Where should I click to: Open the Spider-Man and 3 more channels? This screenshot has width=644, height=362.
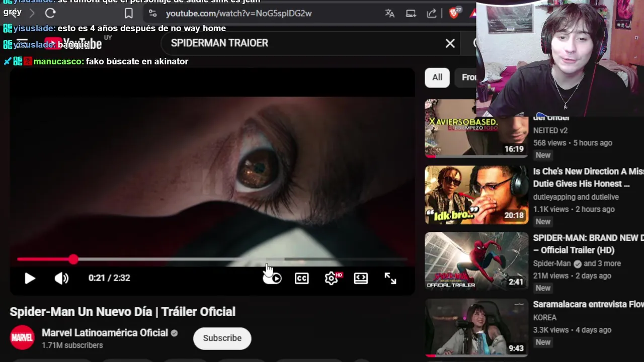[577, 263]
